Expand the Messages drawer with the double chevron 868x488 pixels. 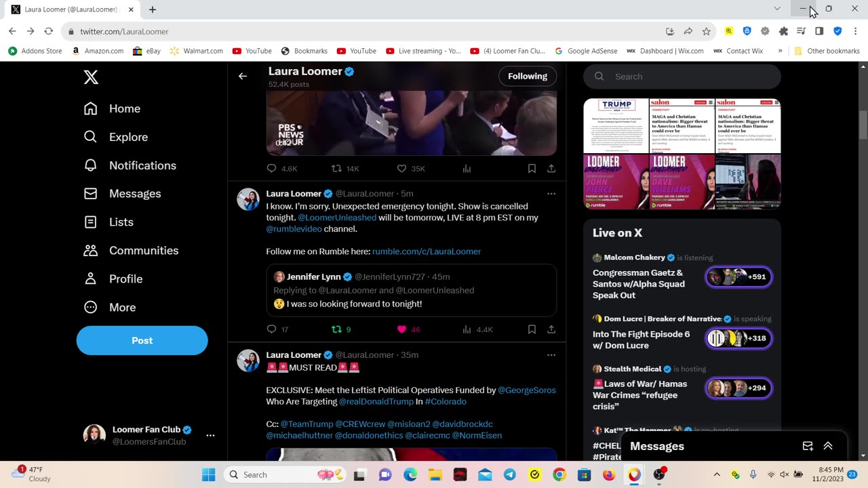828,446
